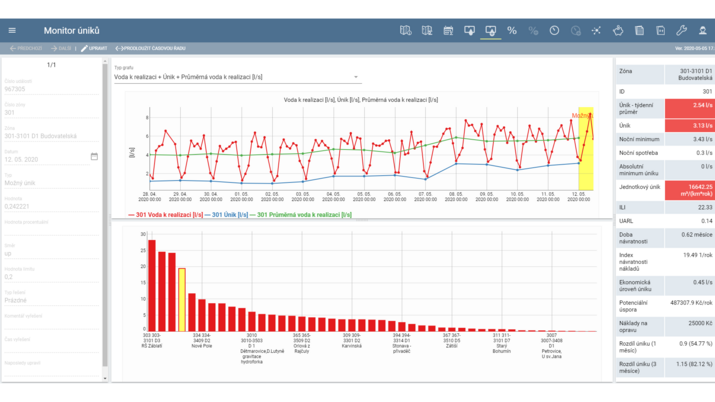Open the document page icon in toolbar
This screenshot has height=402, width=715.
639,31
